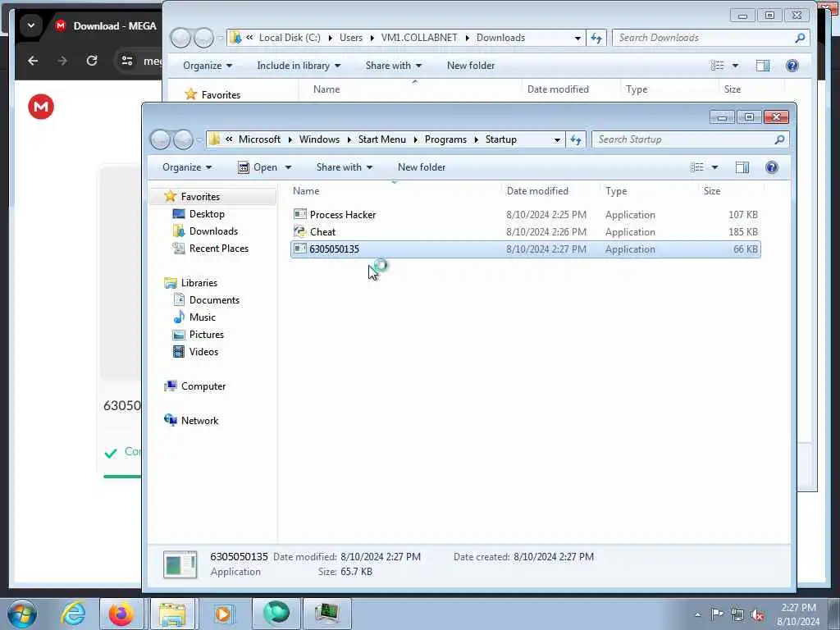Expand the Startup address bar history dropdown
840x630 pixels.
point(557,139)
